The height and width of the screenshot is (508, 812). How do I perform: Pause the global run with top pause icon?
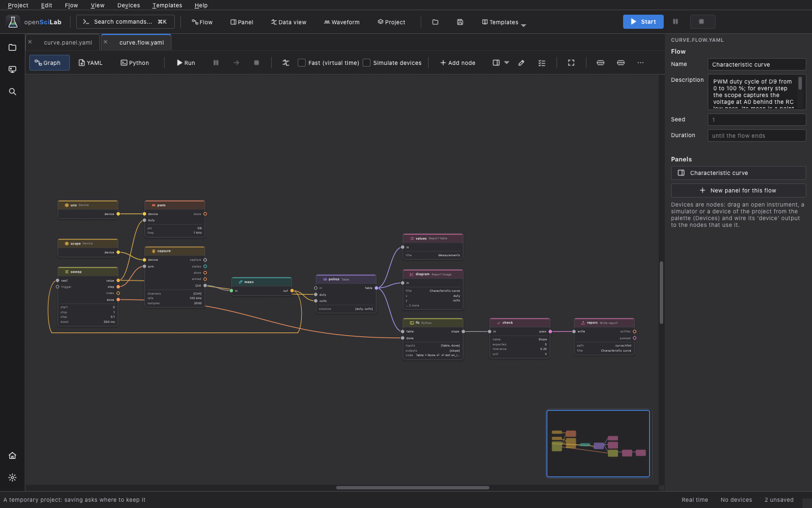click(676, 21)
